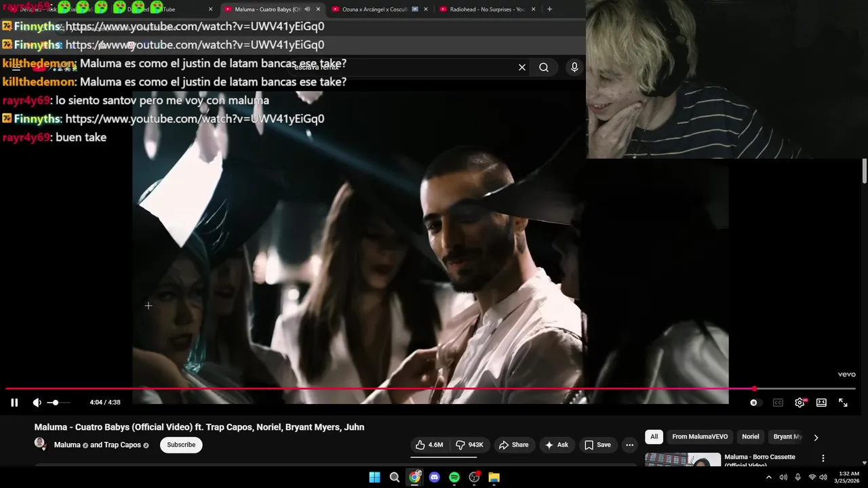Adjust the YouTube volume slider
The image size is (868, 488).
58,403
